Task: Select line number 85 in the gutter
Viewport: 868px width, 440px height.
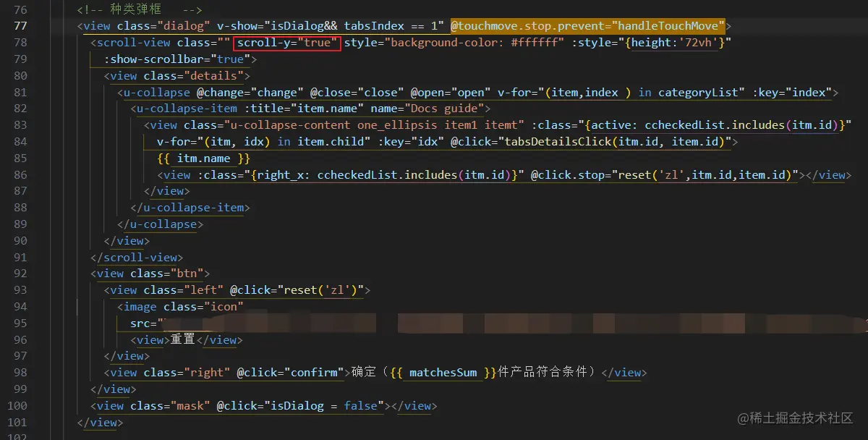Action: click(20, 158)
